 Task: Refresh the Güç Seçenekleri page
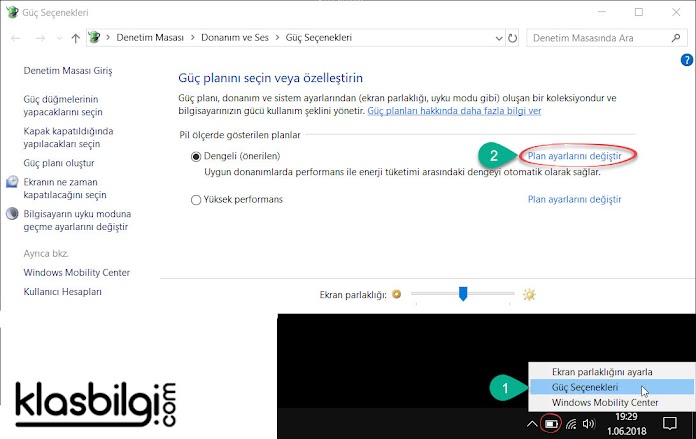pyautogui.click(x=512, y=38)
